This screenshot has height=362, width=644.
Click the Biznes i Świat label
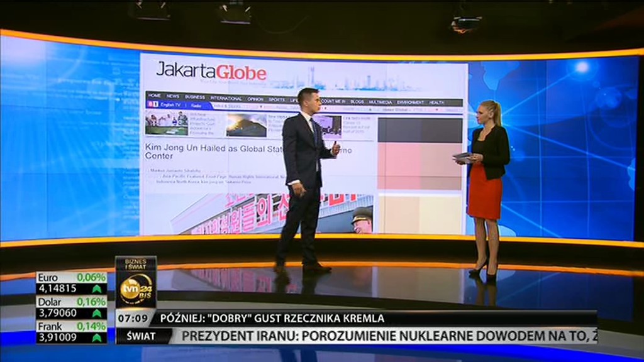tap(136, 264)
